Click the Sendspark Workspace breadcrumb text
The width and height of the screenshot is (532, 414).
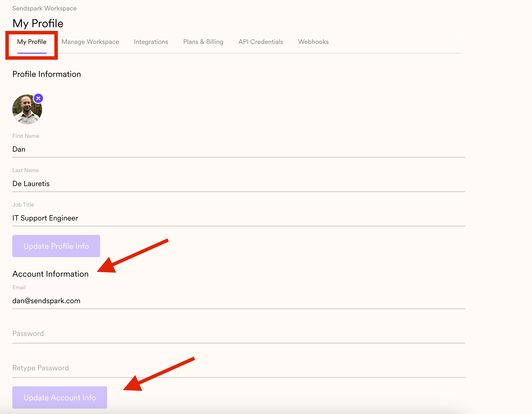44,8
